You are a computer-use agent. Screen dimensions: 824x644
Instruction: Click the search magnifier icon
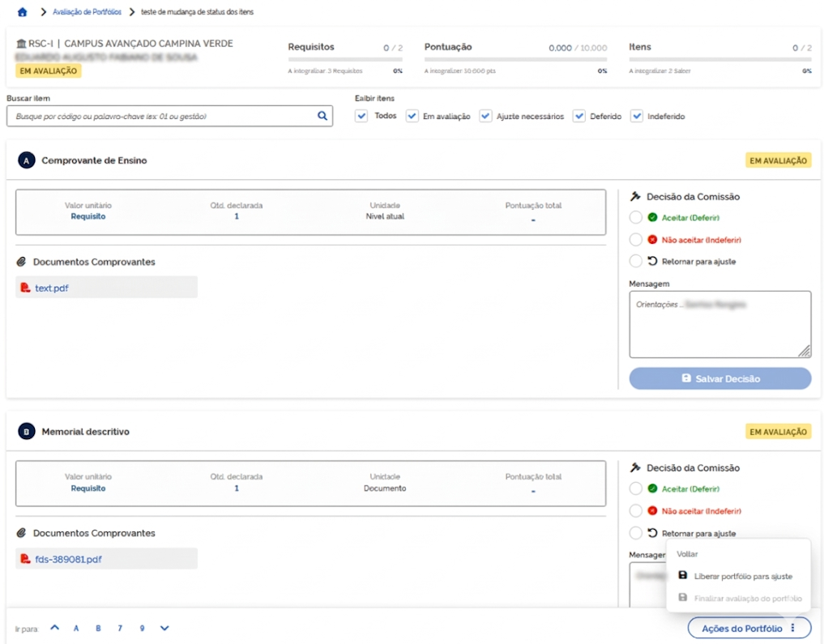pos(322,116)
